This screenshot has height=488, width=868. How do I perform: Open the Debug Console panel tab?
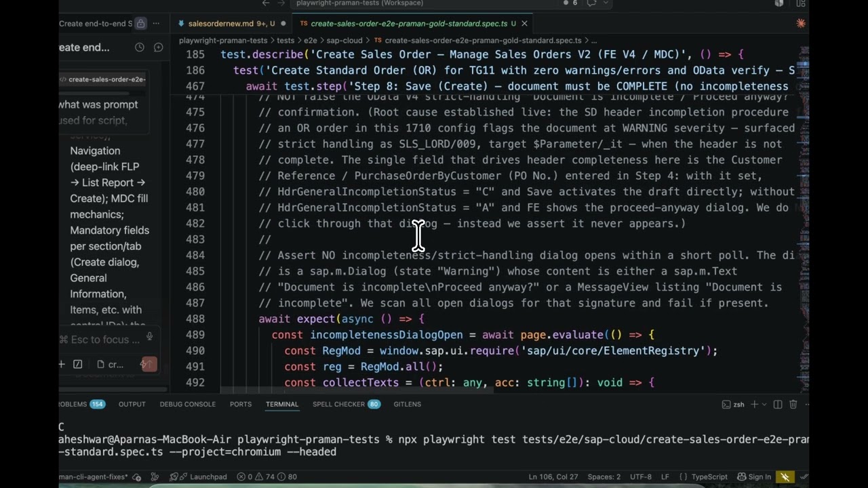[x=188, y=404]
